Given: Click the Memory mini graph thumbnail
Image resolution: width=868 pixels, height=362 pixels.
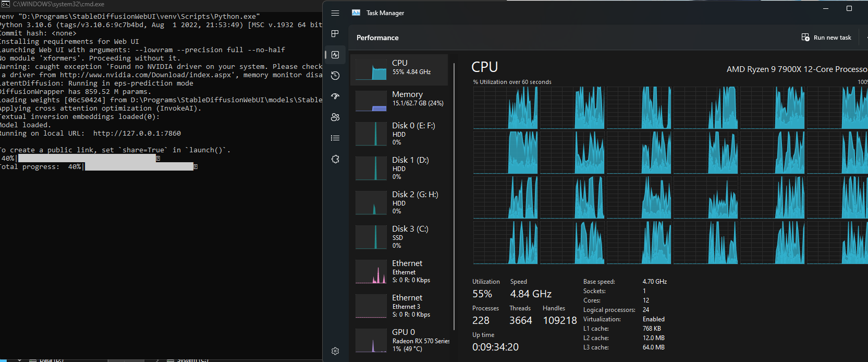Looking at the screenshot, I should point(371,101).
